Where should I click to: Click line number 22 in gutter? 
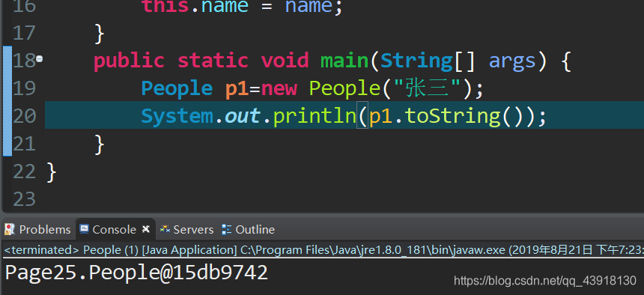[25, 171]
